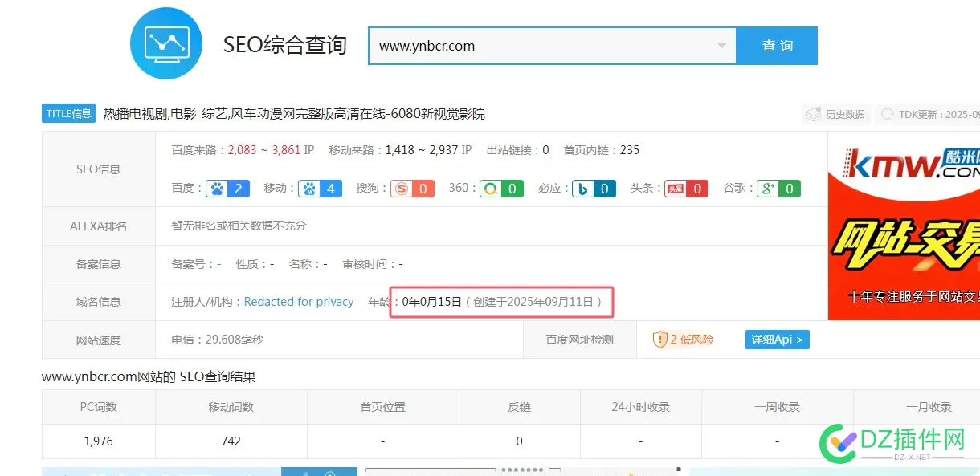The width and height of the screenshot is (980, 476).
Task: Open the 详细Api link
Action: [x=776, y=339]
